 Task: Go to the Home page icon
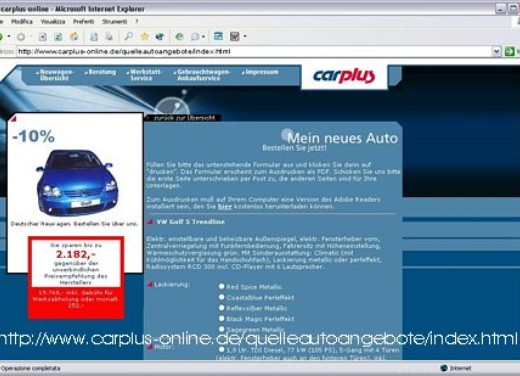click(x=74, y=37)
